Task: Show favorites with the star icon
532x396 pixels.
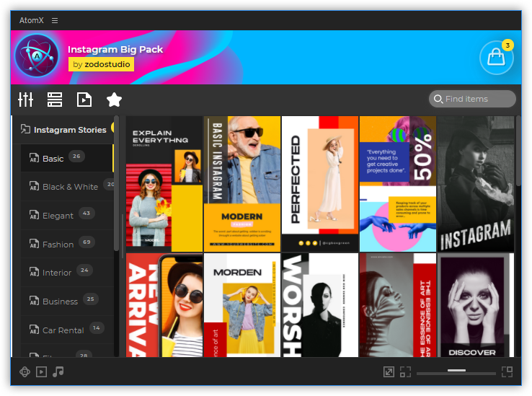Action: 114,100
